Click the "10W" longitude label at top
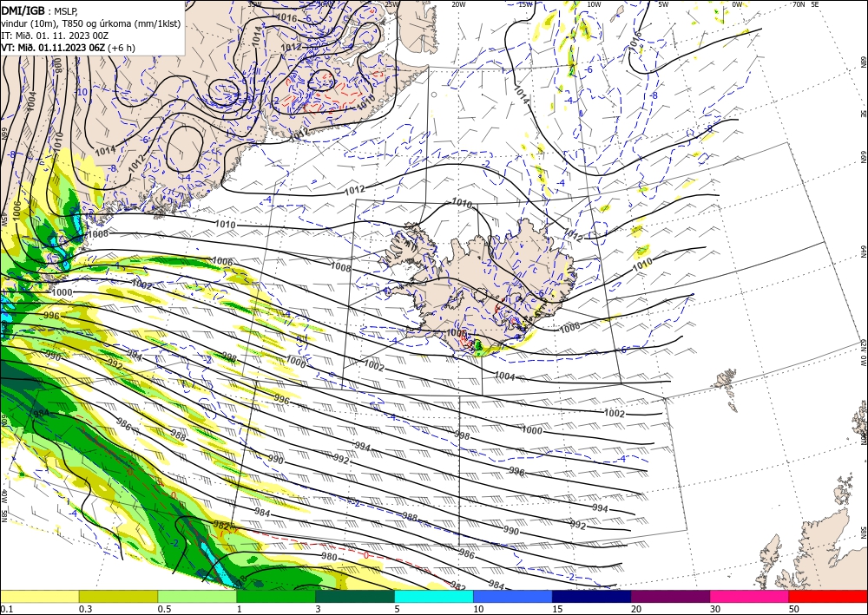This screenshot has height=615, width=868. [x=594, y=4]
